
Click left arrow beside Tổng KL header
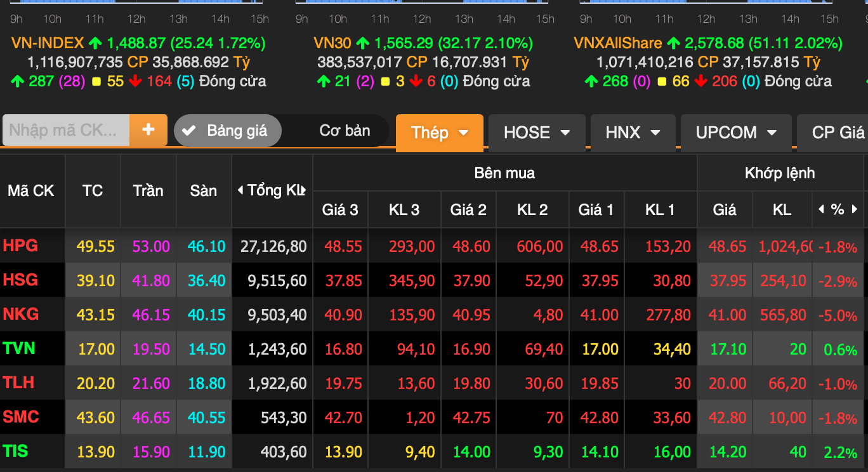[240, 190]
